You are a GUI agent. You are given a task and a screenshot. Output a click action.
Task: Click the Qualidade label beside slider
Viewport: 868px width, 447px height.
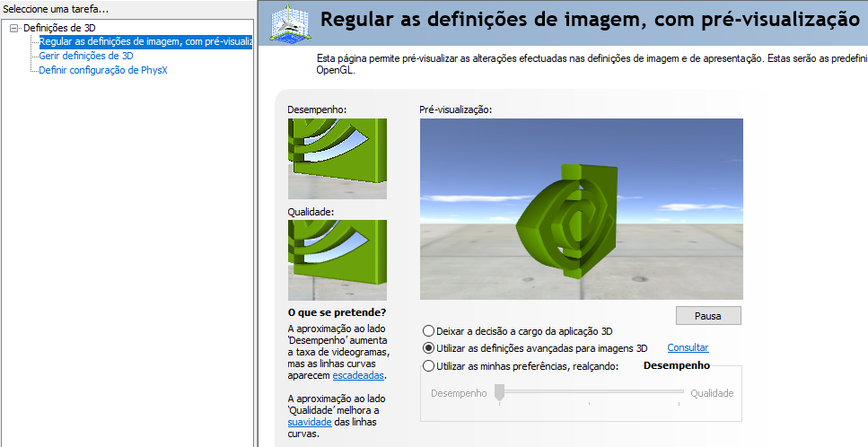[x=712, y=393]
